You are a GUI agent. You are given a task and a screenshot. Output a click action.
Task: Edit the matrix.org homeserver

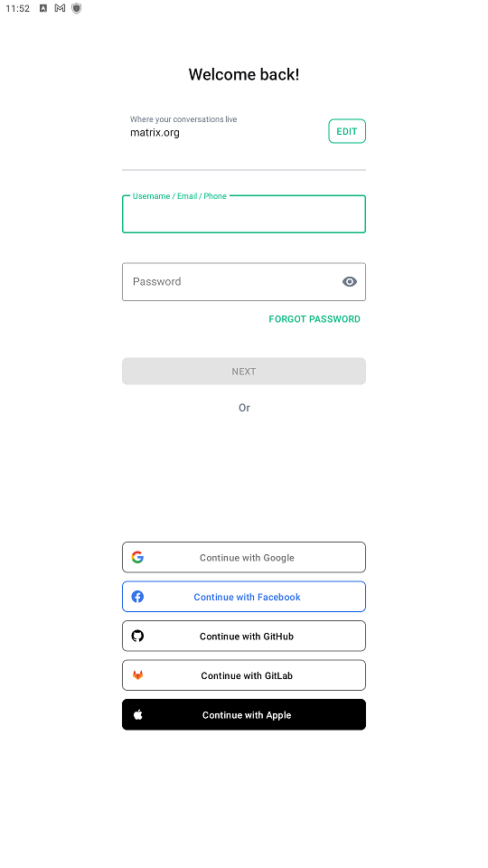point(347,131)
